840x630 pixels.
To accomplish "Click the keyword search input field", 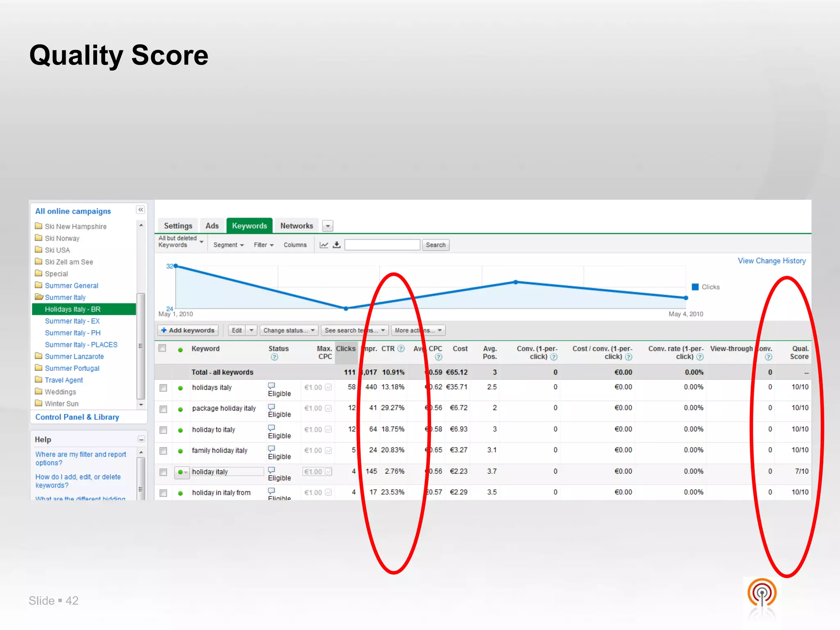I will pyautogui.click(x=382, y=245).
